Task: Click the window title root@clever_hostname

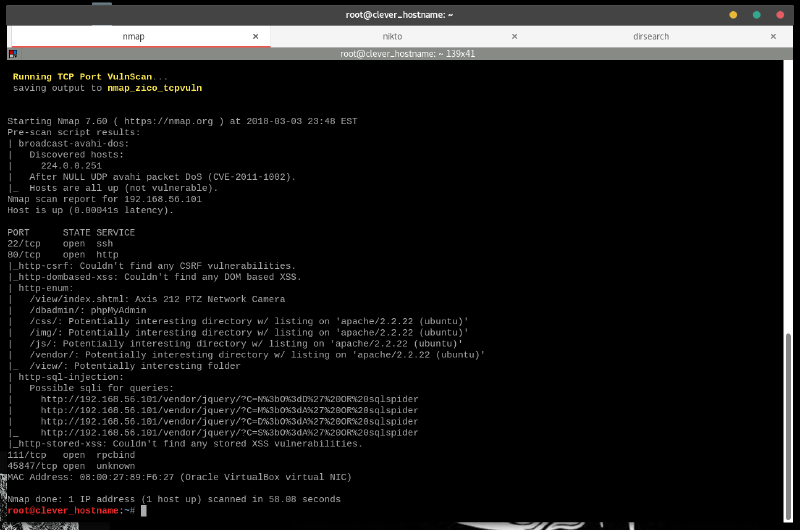Action: (399, 14)
